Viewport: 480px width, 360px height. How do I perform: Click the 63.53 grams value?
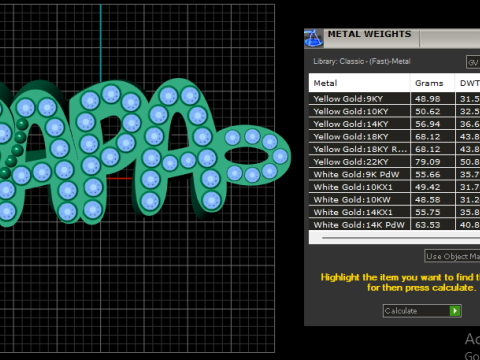pyautogui.click(x=428, y=225)
